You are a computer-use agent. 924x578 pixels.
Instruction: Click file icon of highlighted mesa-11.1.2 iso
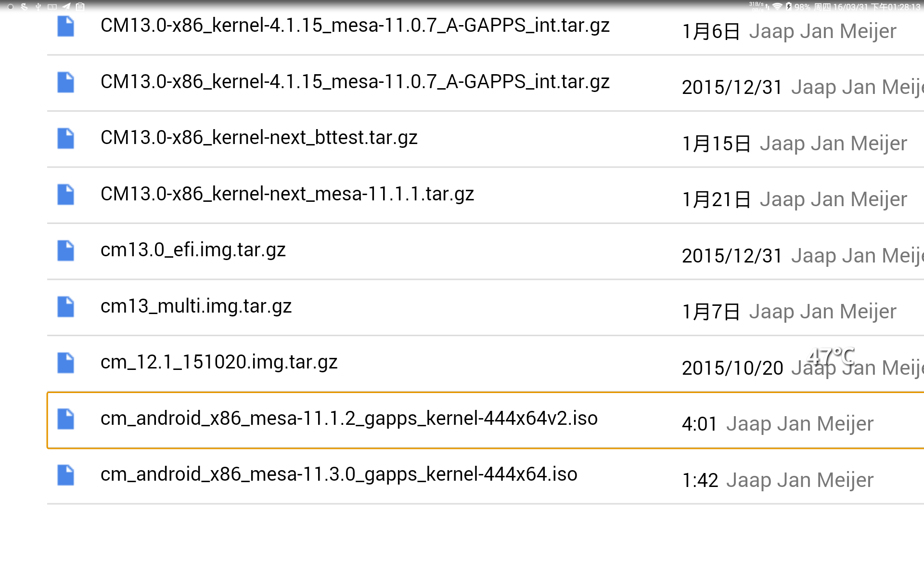click(65, 419)
